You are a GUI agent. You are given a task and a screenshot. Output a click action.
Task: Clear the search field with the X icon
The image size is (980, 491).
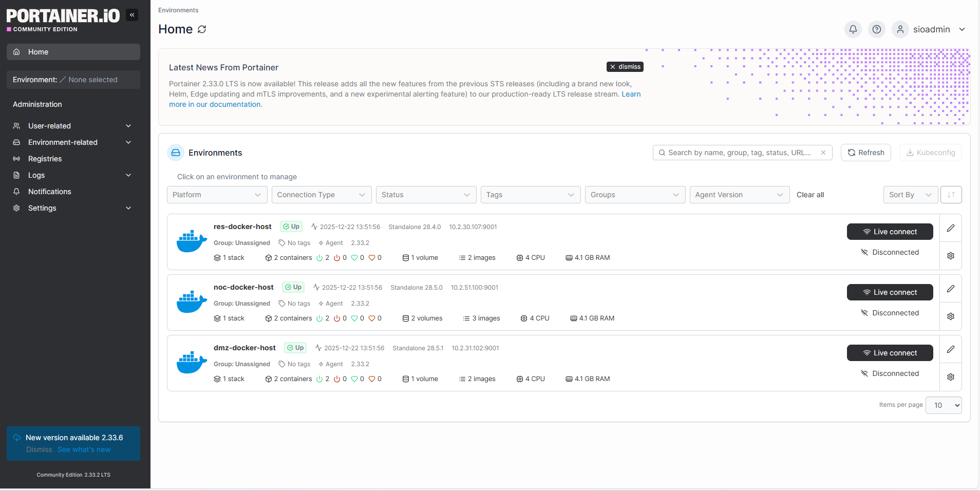coord(823,153)
